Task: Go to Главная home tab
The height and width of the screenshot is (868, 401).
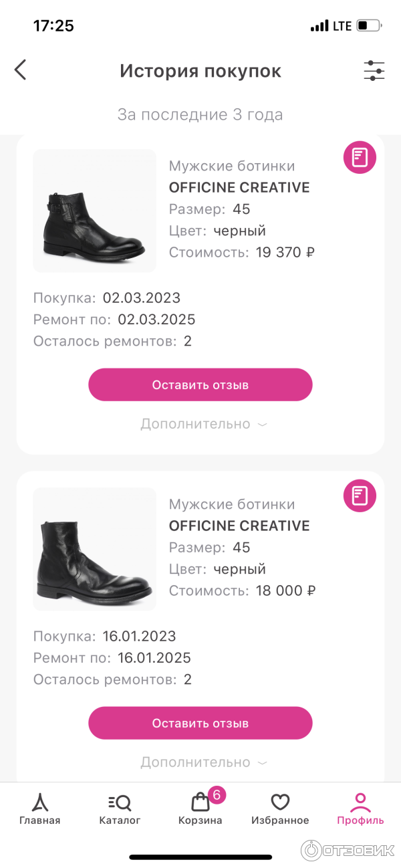Action: tap(39, 809)
